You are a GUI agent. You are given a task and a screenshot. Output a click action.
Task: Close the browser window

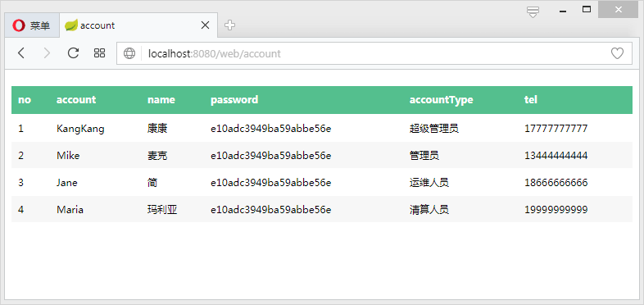619,10
